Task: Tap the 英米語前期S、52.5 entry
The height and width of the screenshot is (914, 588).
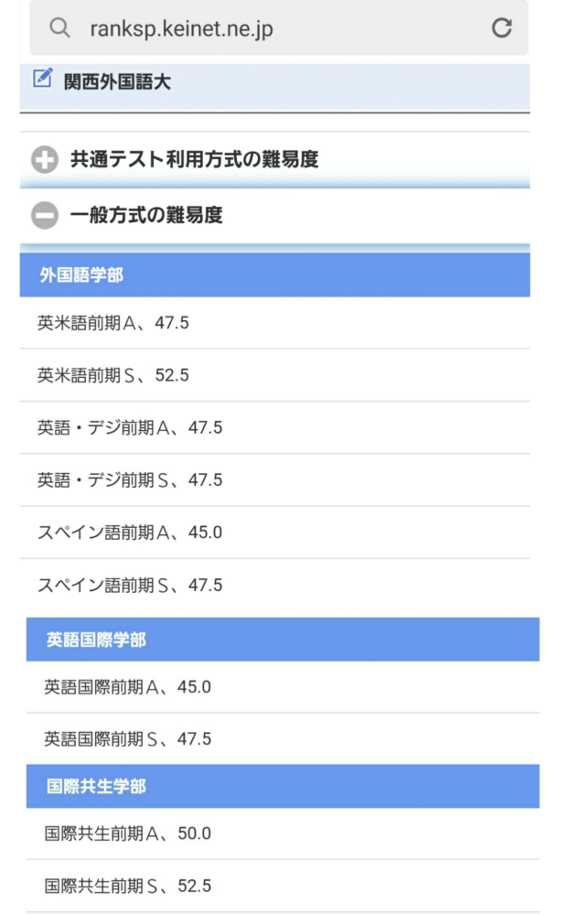Action: pyautogui.click(x=110, y=373)
